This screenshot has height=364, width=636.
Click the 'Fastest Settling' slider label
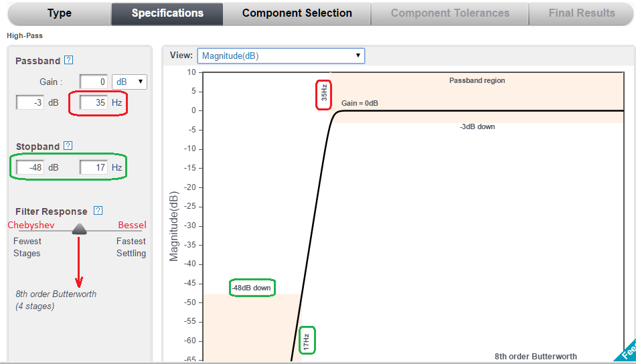coord(131,248)
